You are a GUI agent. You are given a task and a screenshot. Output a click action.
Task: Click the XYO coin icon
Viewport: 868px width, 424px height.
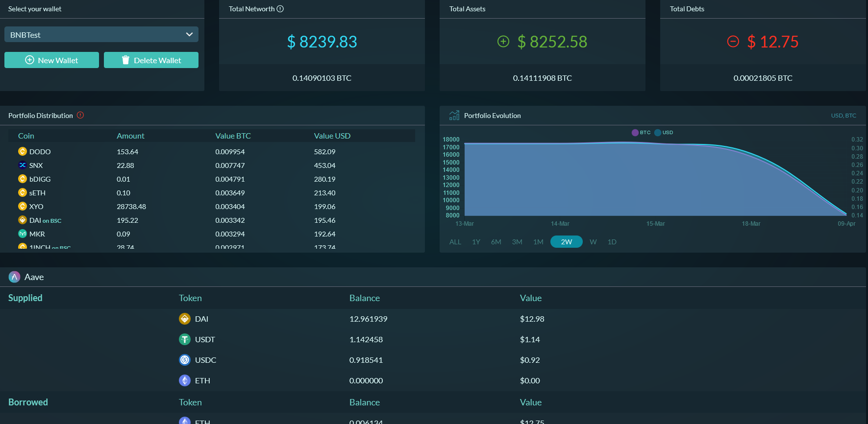point(23,206)
